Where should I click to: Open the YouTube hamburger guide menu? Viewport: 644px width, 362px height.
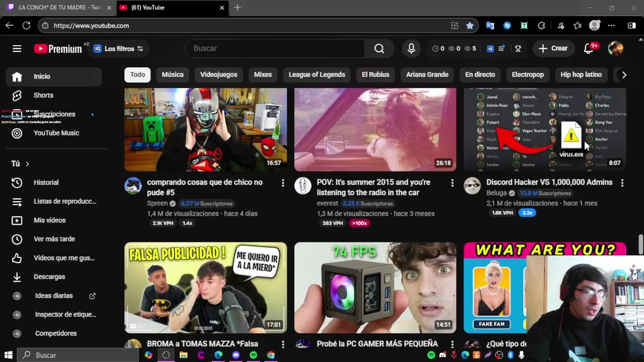(17, 48)
